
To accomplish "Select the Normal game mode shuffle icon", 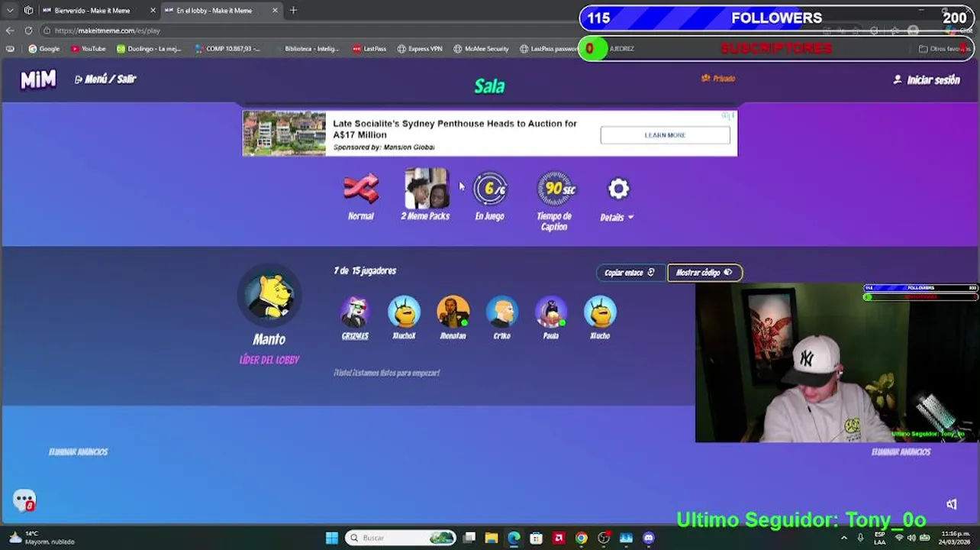I will tap(361, 189).
